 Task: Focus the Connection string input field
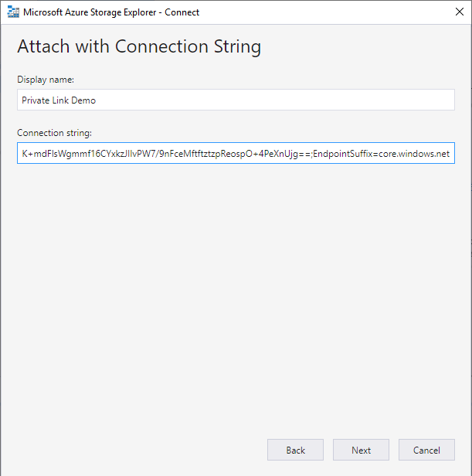(236, 153)
